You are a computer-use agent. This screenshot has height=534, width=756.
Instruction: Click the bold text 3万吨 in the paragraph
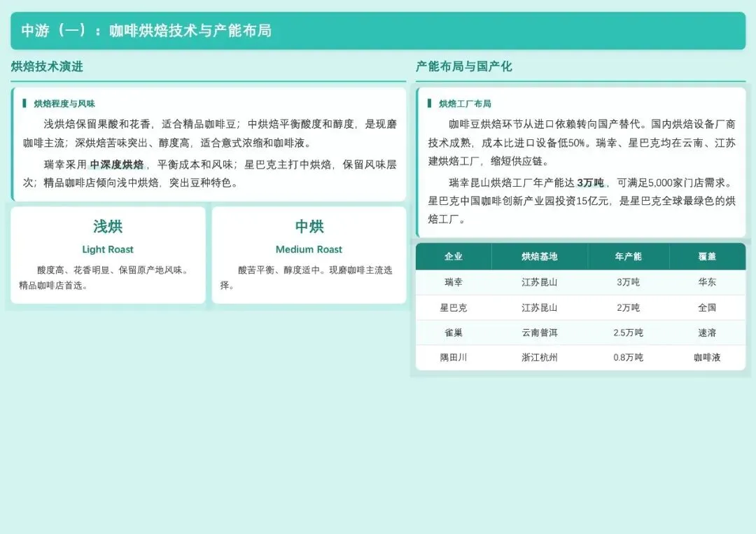point(590,183)
